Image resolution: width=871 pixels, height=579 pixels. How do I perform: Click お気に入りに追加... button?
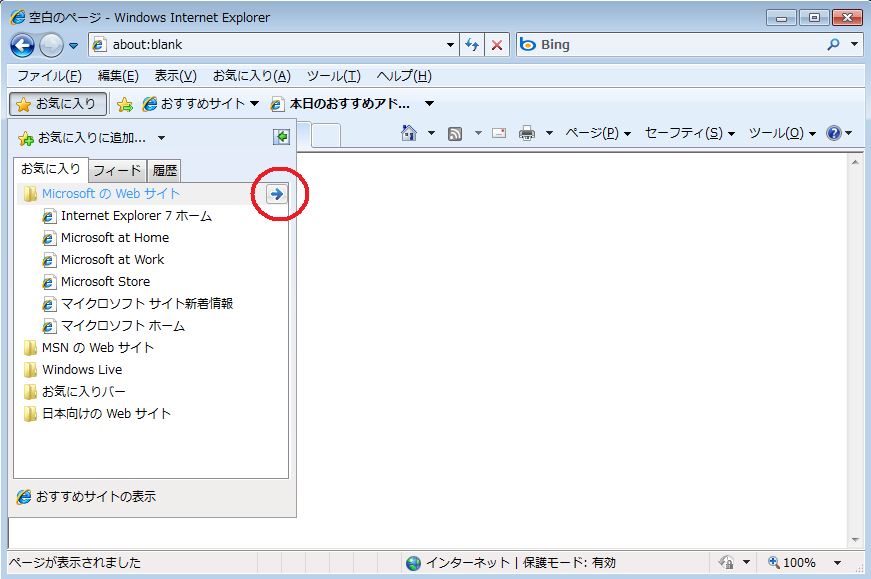coord(82,138)
